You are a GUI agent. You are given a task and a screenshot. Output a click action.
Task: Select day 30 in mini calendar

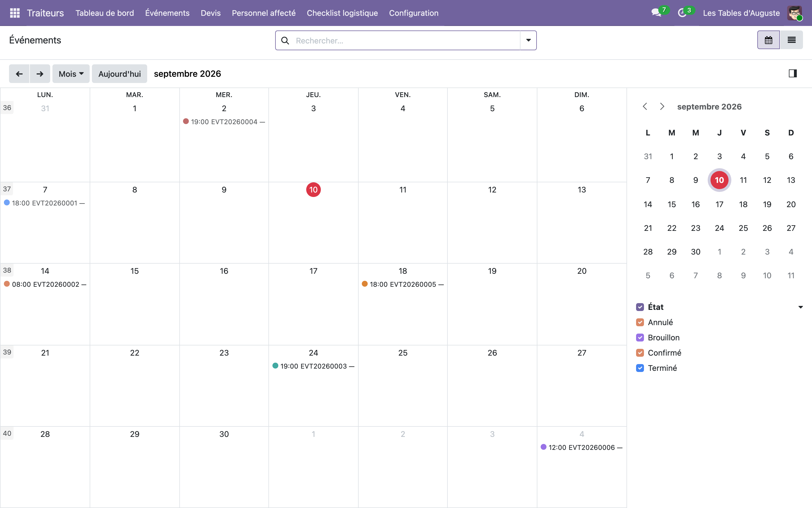696,252
